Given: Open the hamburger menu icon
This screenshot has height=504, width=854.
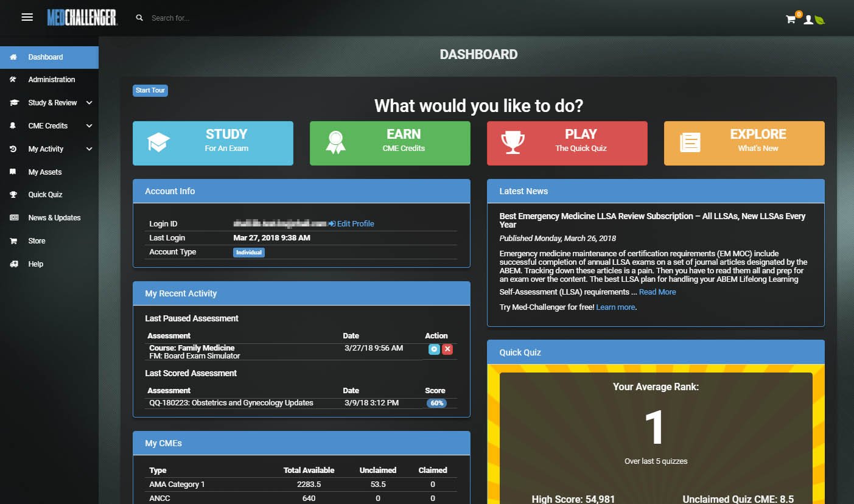Looking at the screenshot, I should click(27, 17).
